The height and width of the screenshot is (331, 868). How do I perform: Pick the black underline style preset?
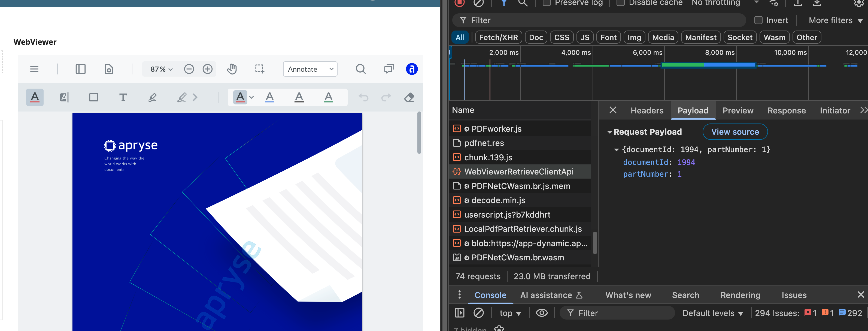click(299, 97)
